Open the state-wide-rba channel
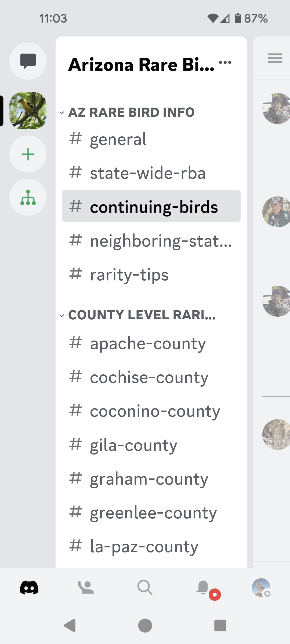Screen dimensions: 290x644 click(147, 173)
